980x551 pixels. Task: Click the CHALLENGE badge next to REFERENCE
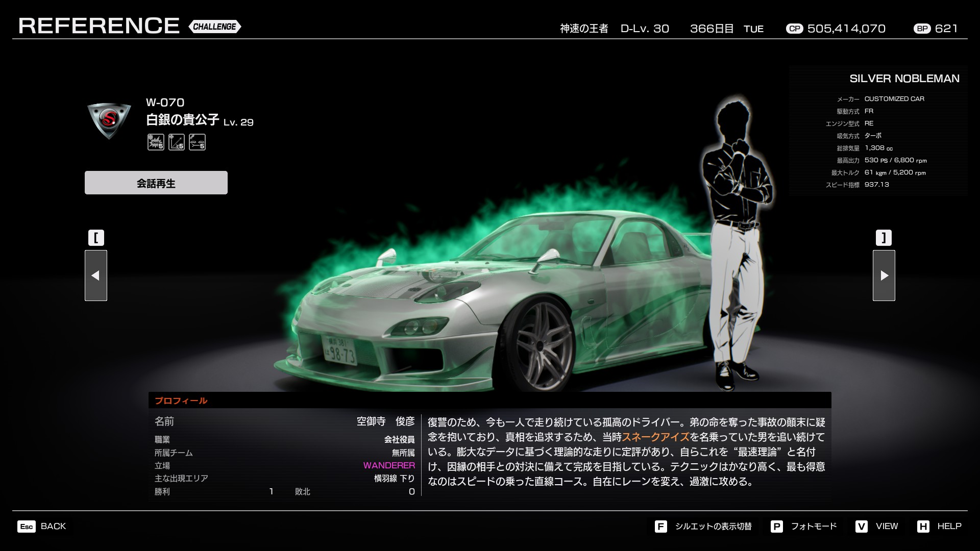(x=215, y=27)
